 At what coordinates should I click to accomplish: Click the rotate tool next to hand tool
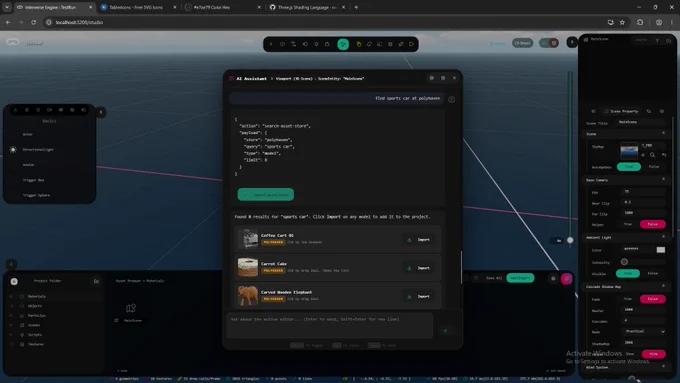click(369, 44)
